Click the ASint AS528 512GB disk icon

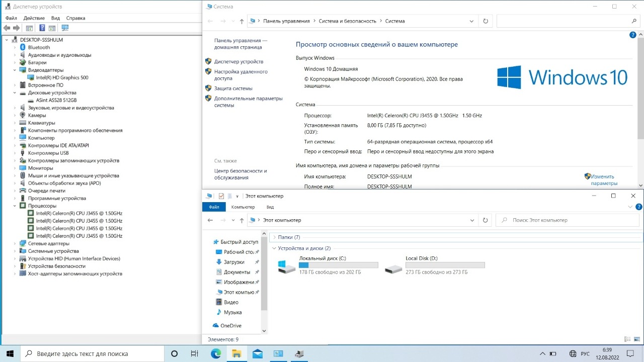31,100
